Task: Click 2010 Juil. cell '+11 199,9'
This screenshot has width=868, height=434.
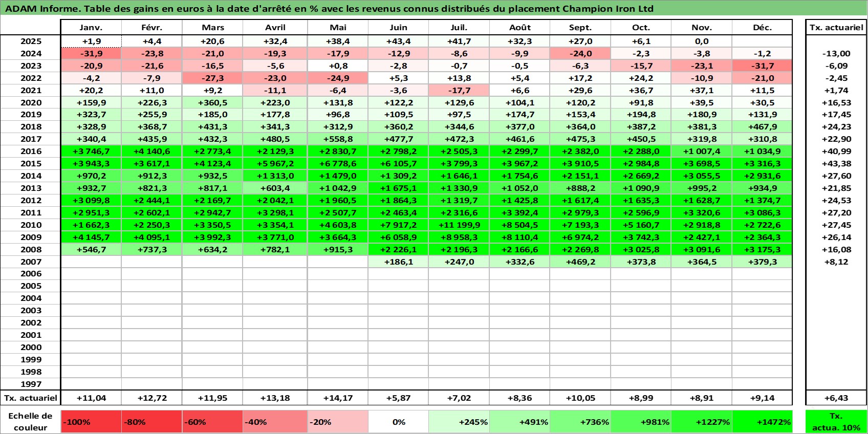Action: click(459, 225)
